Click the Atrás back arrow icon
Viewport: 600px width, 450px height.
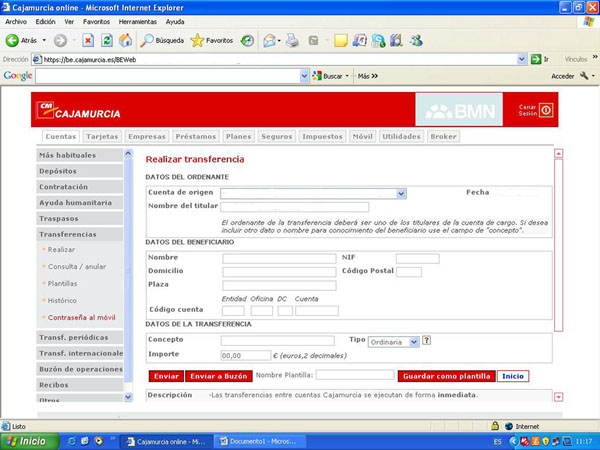tap(12, 40)
